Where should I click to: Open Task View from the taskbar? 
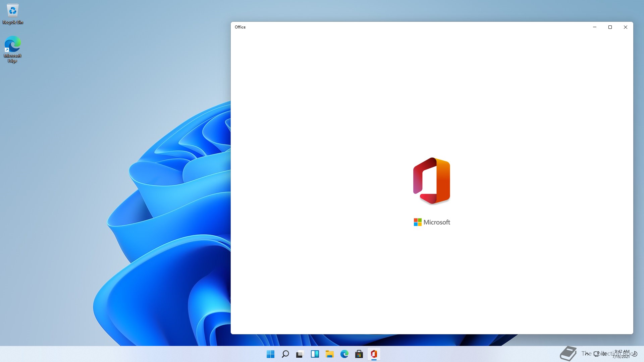(x=300, y=354)
